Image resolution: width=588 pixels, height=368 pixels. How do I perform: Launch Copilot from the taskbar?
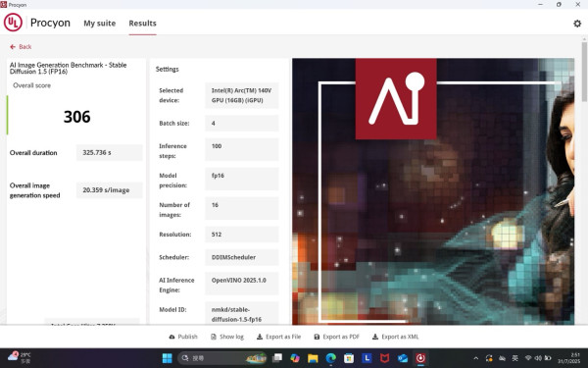pos(295,358)
